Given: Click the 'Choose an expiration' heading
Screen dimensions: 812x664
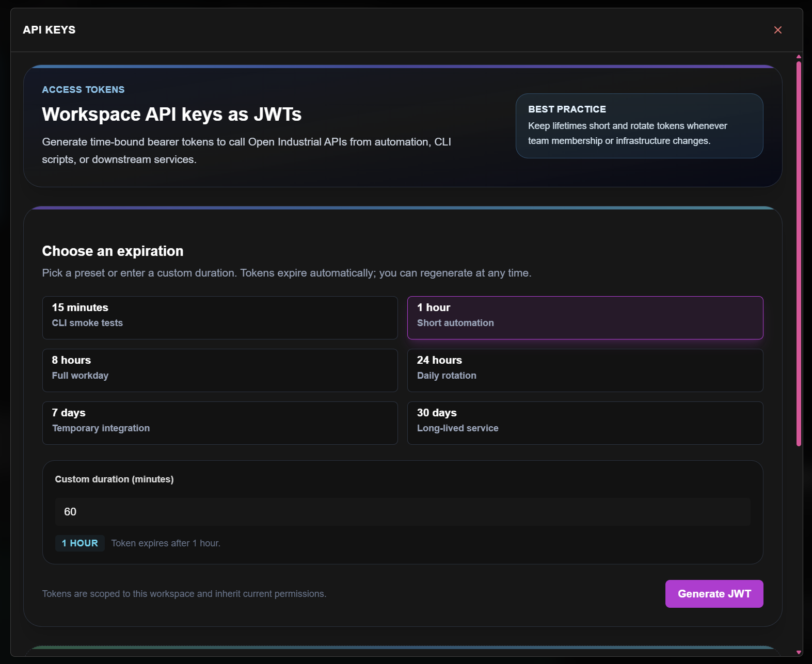Looking at the screenshot, I should 113,251.
